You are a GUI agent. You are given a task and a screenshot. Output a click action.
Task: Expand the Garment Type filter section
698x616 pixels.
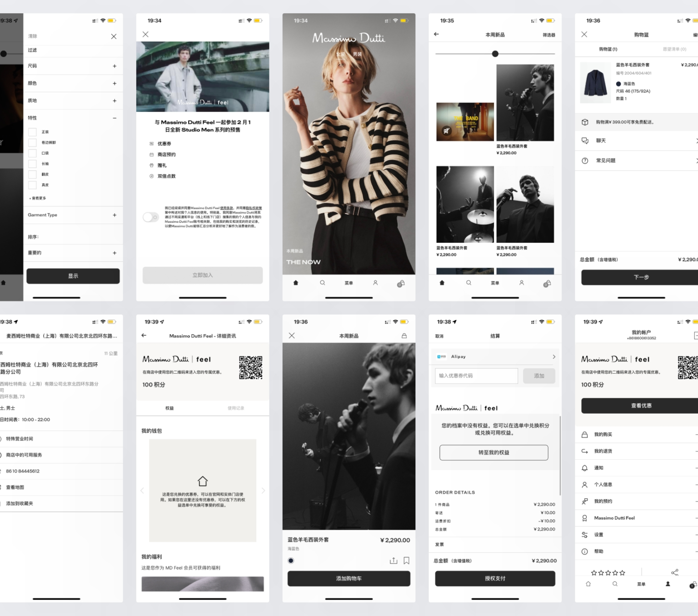[115, 215]
